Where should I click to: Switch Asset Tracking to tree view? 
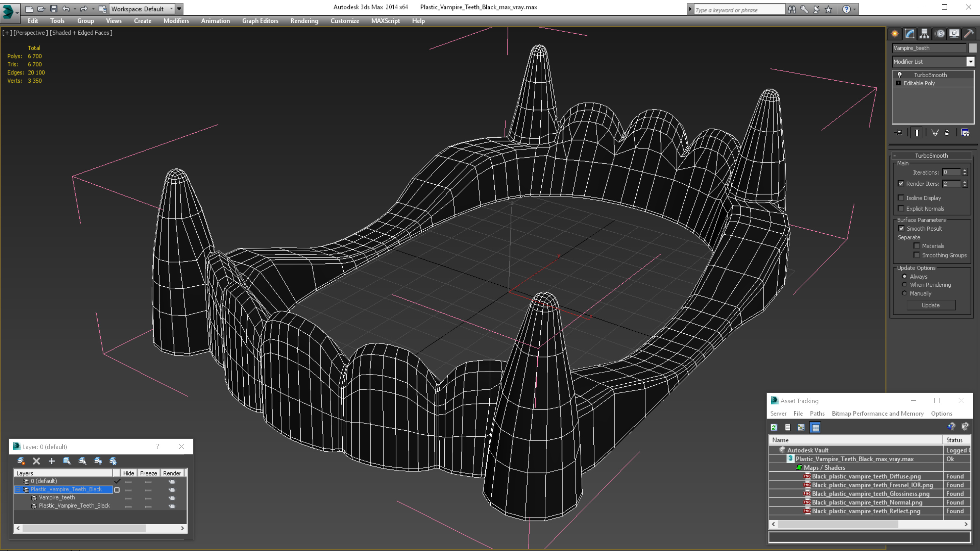(x=801, y=428)
